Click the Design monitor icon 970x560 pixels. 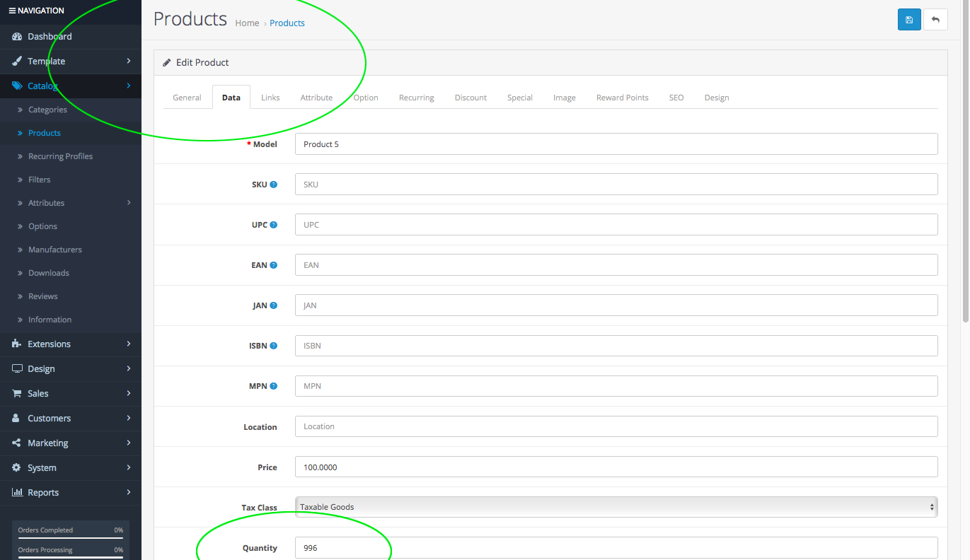[17, 368]
